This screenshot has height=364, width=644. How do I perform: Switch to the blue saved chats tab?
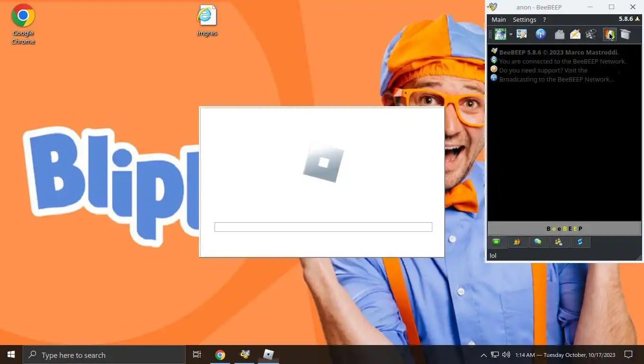tap(580, 242)
